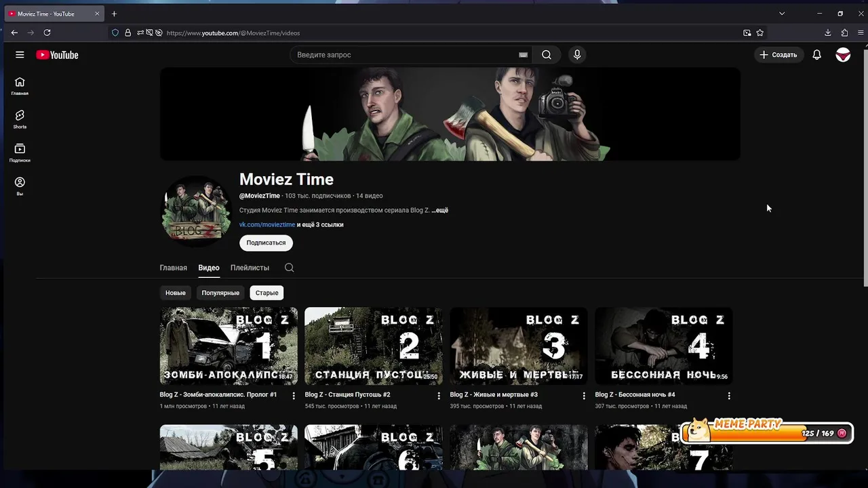Image resolution: width=868 pixels, height=488 pixels.
Task: Click the Meme Party progress bar
Action: (x=767, y=432)
